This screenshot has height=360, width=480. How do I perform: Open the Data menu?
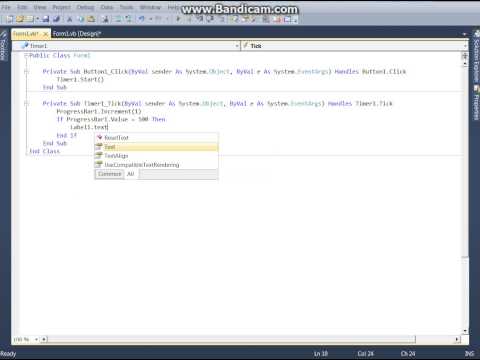click(107, 7)
